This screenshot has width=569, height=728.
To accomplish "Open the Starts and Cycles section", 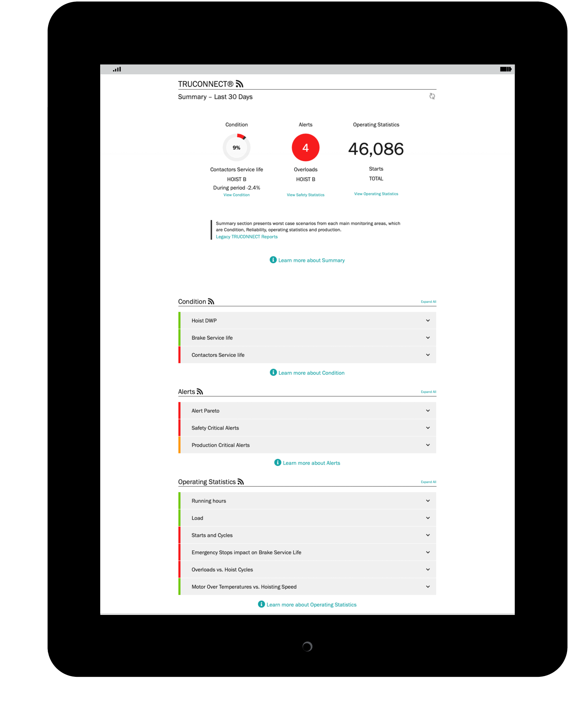I will [307, 535].
